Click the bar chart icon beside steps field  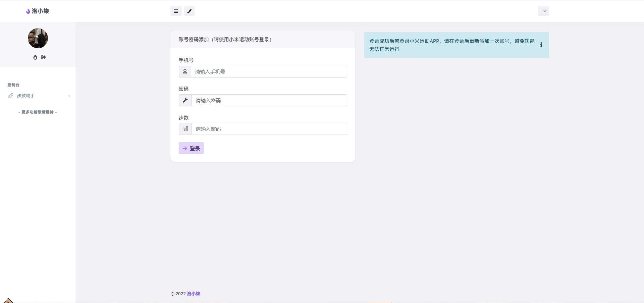coord(185,129)
